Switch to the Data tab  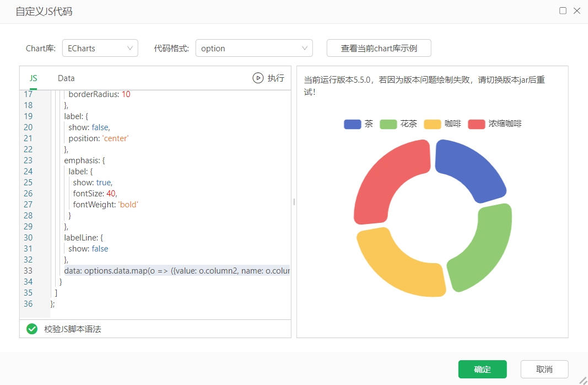[x=66, y=78]
